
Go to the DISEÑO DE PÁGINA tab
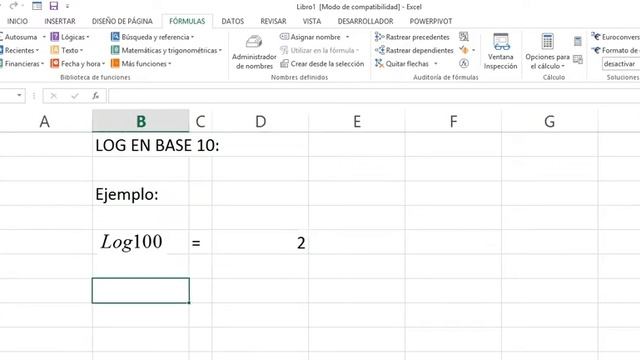(122, 21)
